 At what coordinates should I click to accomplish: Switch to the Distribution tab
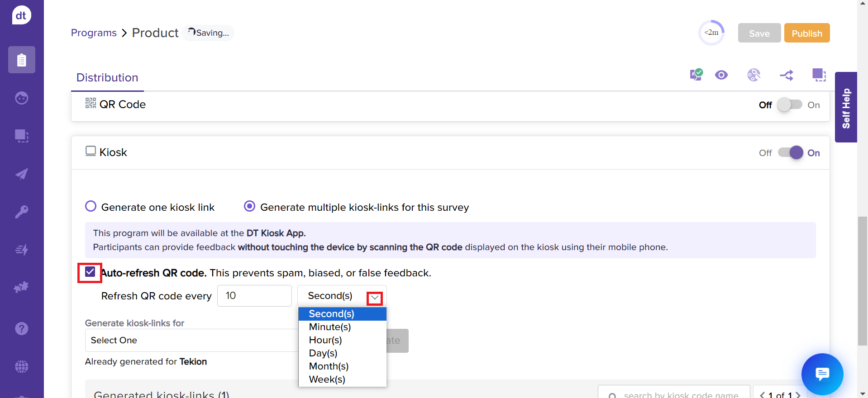(x=107, y=78)
